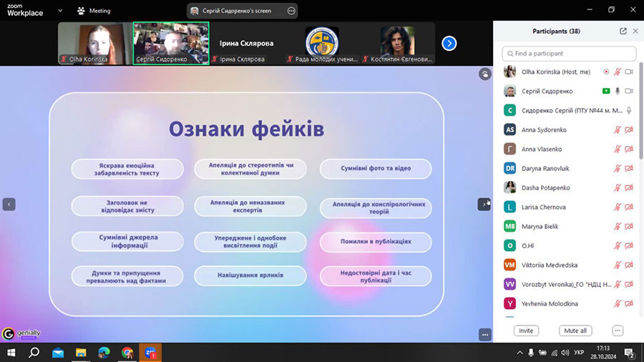The image size is (644, 362).
Task: Pop out the Participants panel
Action: (x=623, y=31)
